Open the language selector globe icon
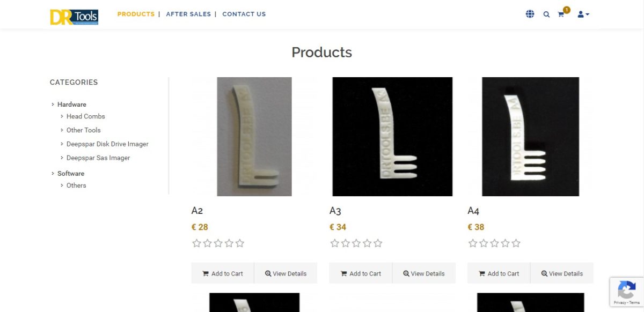This screenshot has width=644, height=312. [x=530, y=14]
